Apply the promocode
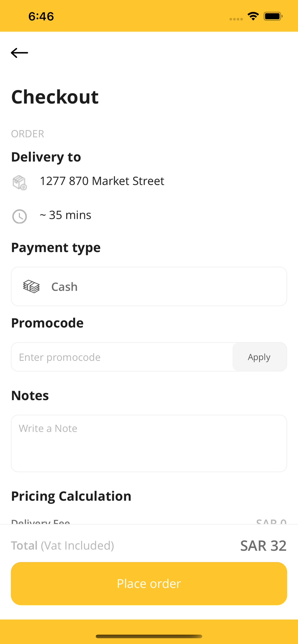Screen dimensions: 298x644 click(259, 357)
